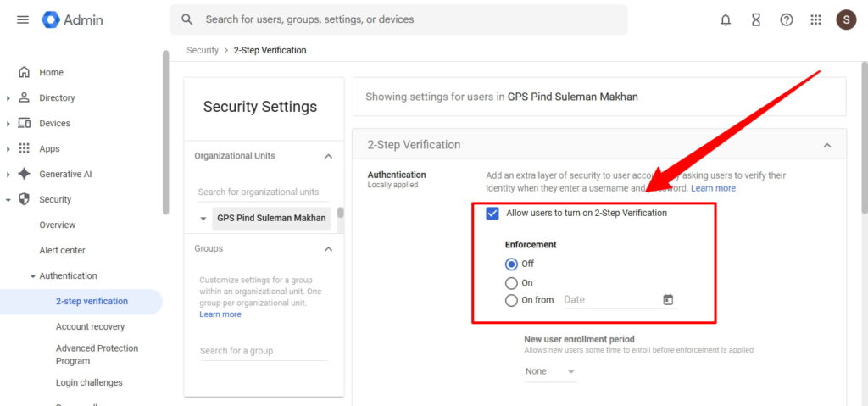Collapse the 2-Step Verification panel

click(827, 146)
